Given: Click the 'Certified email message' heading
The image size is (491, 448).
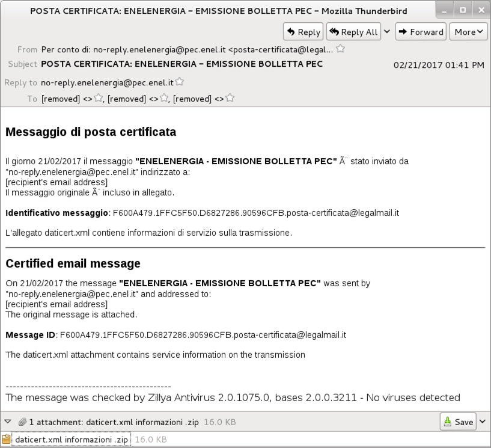Looking at the screenshot, I should pos(73,263).
